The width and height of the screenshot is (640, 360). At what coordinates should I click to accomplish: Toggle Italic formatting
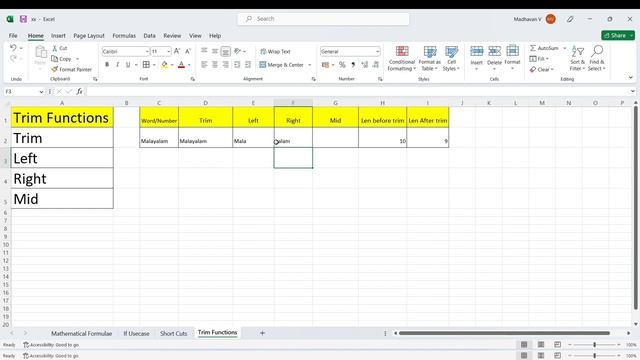click(118, 64)
